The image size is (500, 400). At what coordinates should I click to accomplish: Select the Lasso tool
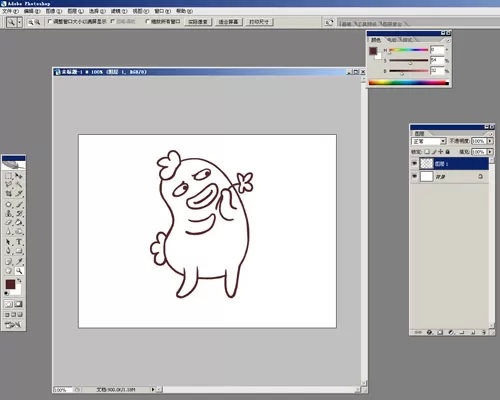click(x=9, y=185)
